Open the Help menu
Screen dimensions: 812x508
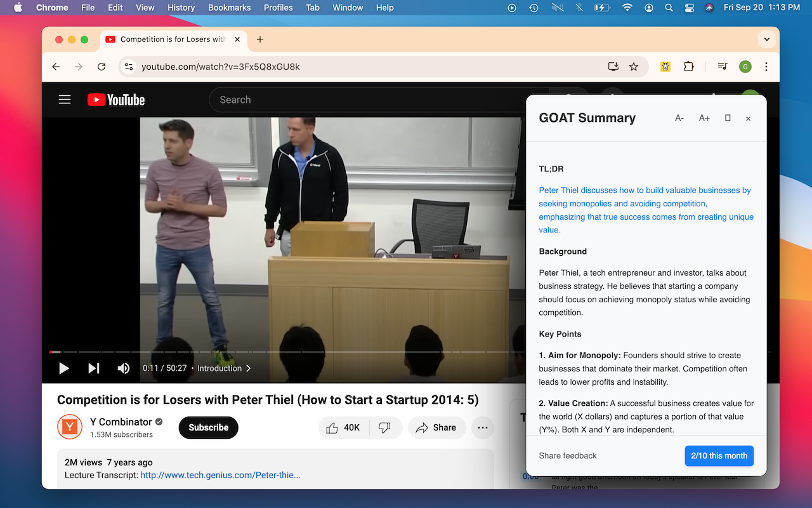pyautogui.click(x=385, y=8)
